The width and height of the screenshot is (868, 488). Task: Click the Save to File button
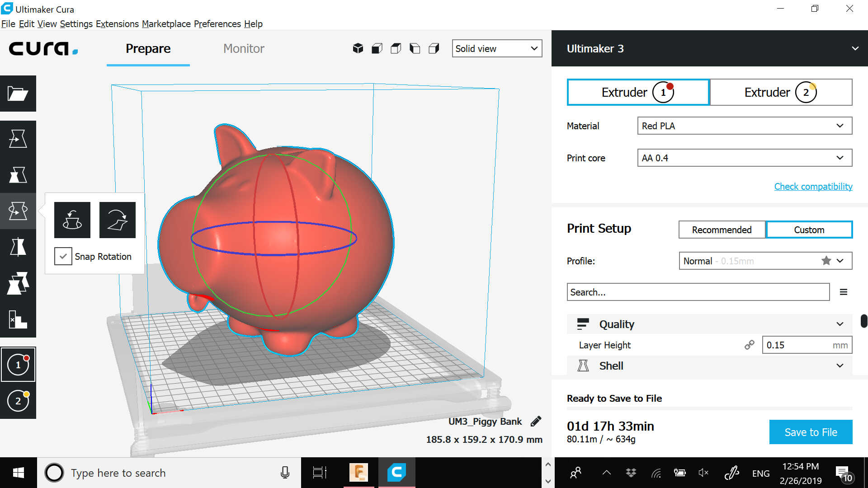point(811,432)
